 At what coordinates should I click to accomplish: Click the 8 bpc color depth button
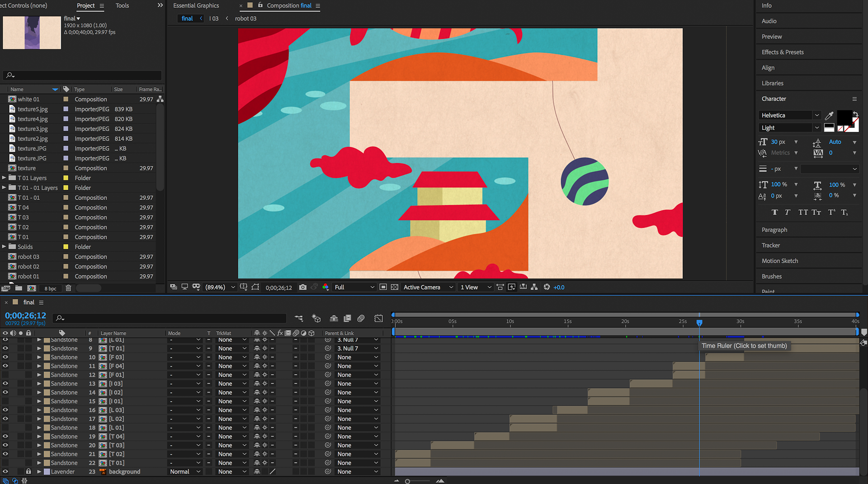[51, 288]
